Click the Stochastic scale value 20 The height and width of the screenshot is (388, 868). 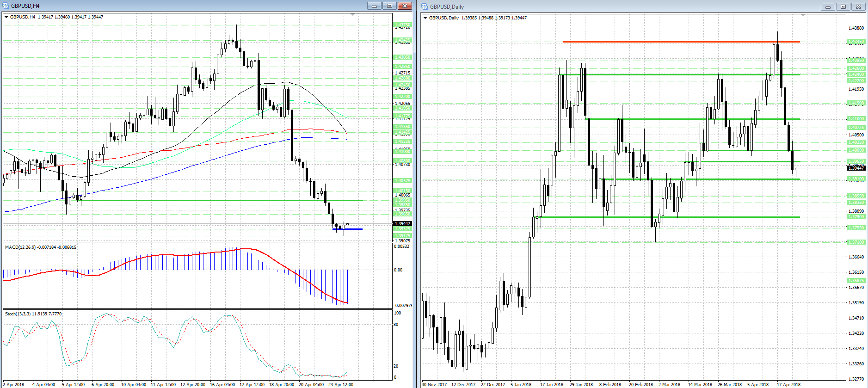click(396, 366)
